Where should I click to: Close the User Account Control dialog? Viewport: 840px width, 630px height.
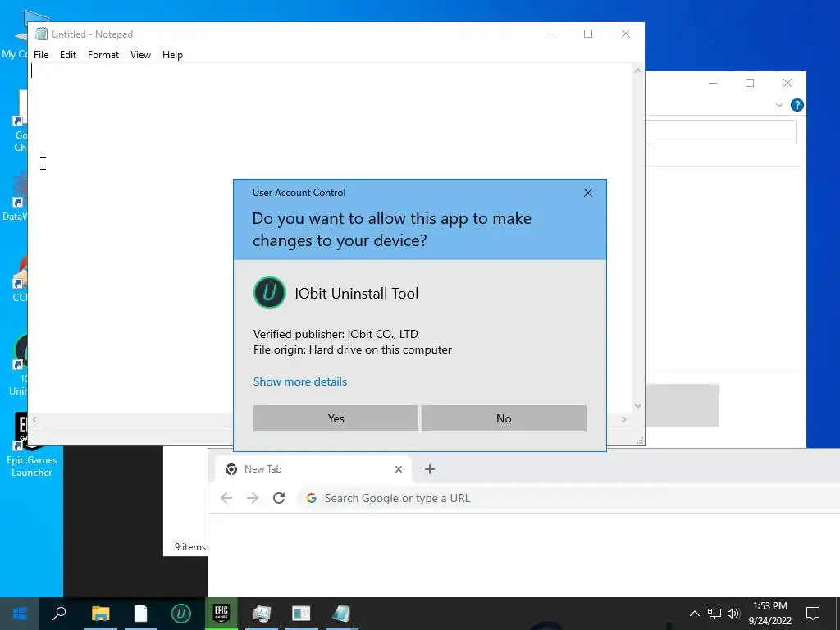(587, 193)
